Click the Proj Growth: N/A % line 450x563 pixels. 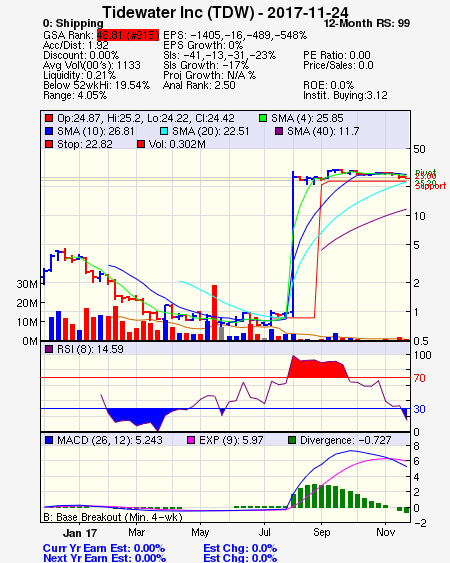(x=209, y=75)
